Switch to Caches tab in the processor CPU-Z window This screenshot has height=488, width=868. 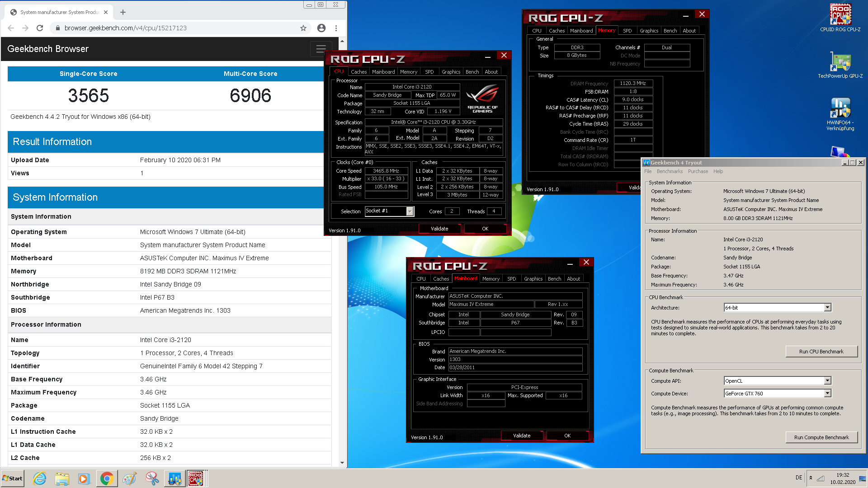(359, 72)
